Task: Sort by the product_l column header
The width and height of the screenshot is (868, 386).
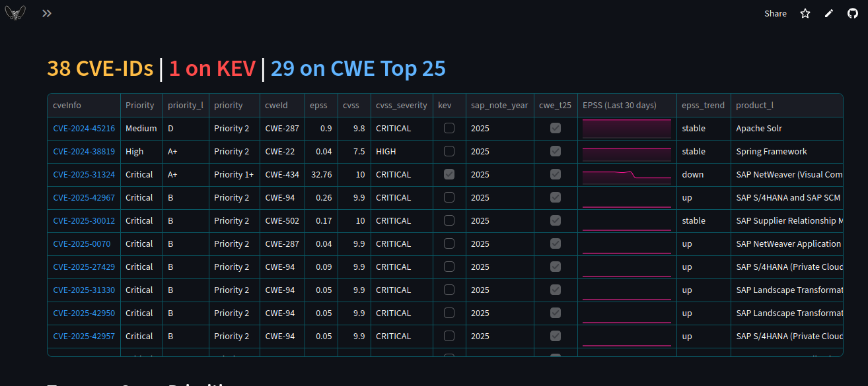Action: pyautogui.click(x=787, y=105)
